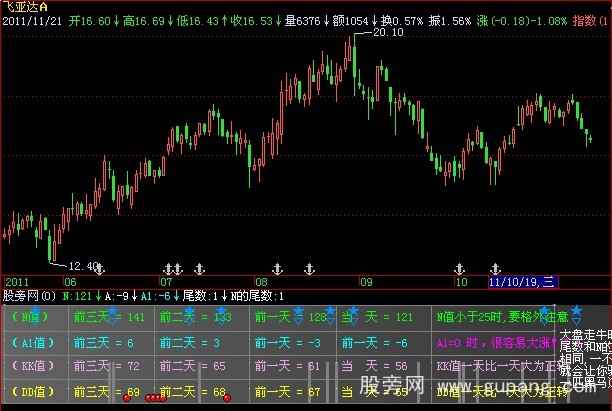
Task: Click the 09 month label on the time axis
Action: pos(366,282)
